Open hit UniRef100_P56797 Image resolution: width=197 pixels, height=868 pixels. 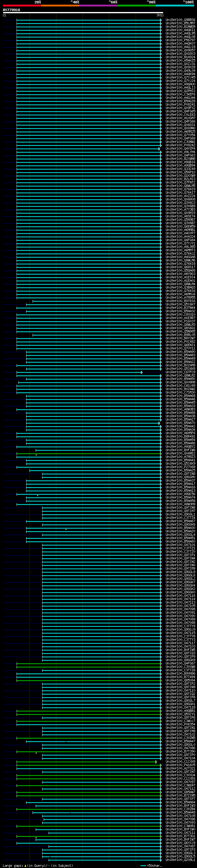click(180, 40)
